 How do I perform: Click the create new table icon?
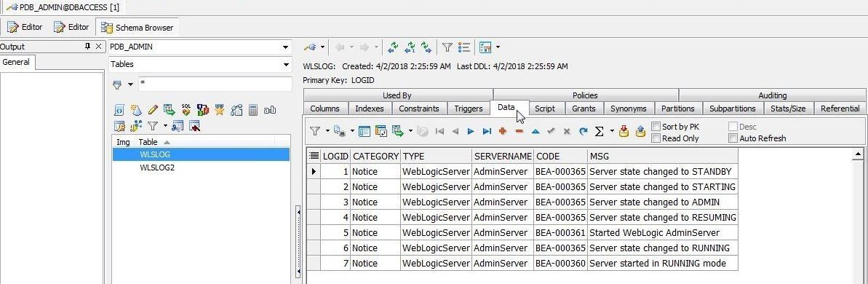(x=135, y=110)
